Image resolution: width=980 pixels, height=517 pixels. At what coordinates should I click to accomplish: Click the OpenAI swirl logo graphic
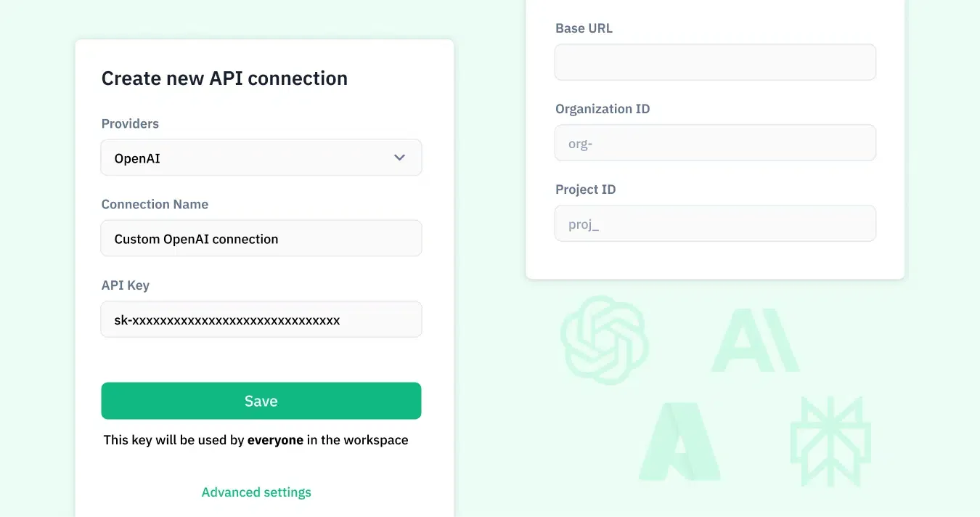(605, 340)
